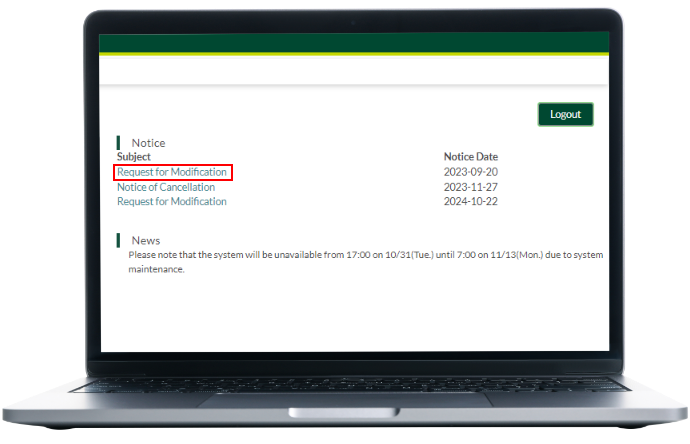The image size is (690, 444).
Task: Click the Logout button
Action: pyautogui.click(x=565, y=114)
